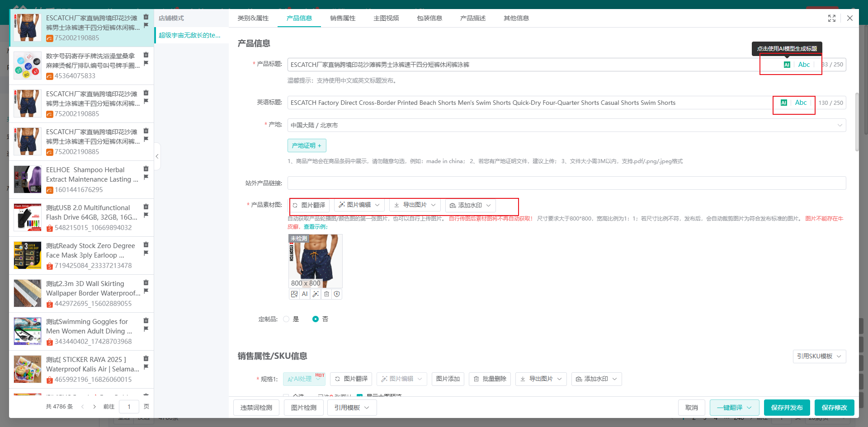Switch to the 销售属性 tab
The width and height of the screenshot is (868, 427).
(x=343, y=18)
